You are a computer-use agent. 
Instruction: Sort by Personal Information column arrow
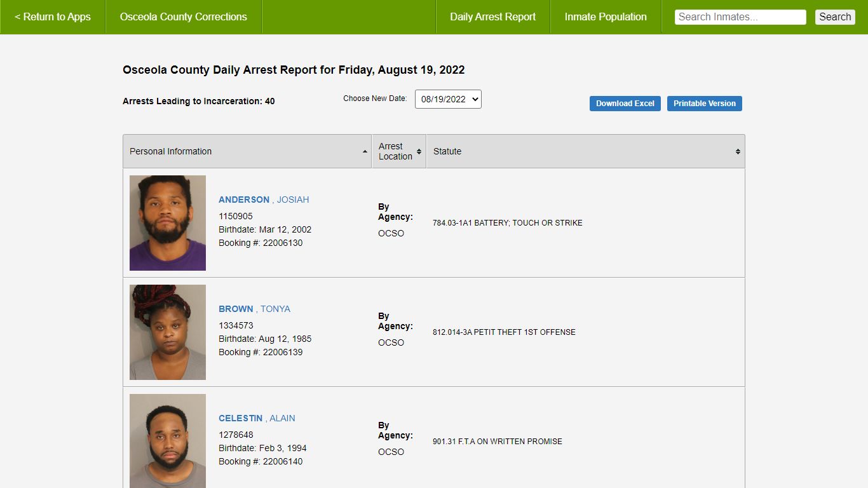pos(365,151)
